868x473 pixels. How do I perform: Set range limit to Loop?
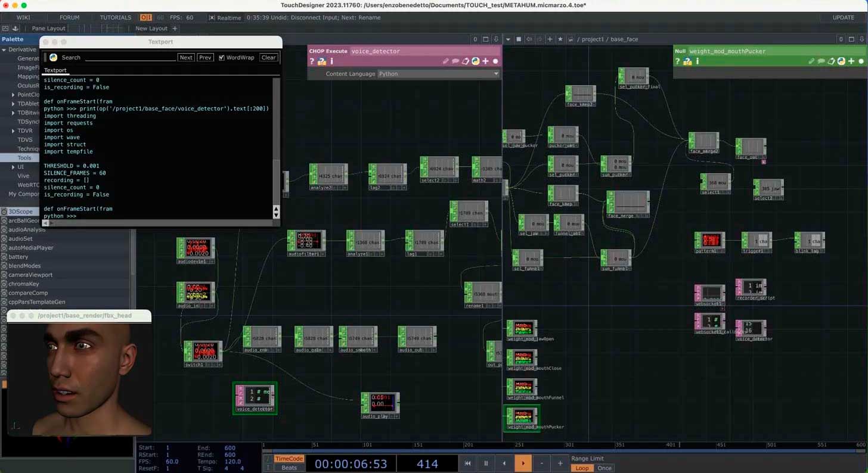(x=582, y=468)
